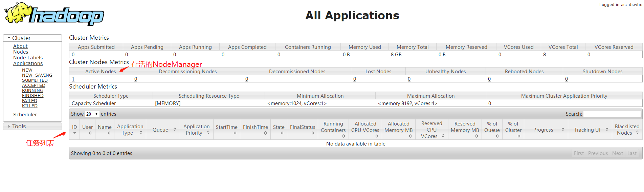644x192 pixels.
Task: Click the Memory Total value 8 GB
Action: click(x=396, y=55)
